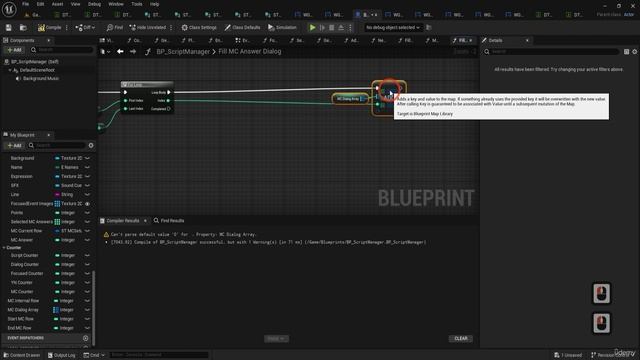Select the MC Answer variable
The image size is (640, 360).
click(22, 240)
